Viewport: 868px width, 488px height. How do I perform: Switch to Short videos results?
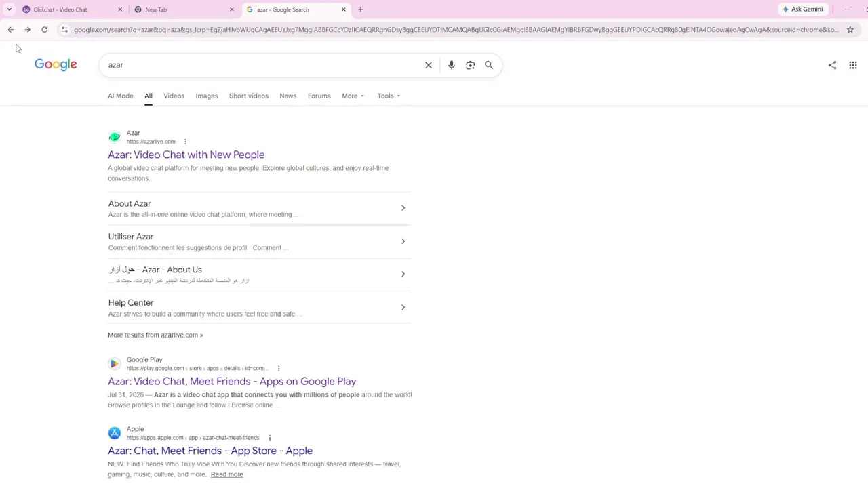point(249,96)
